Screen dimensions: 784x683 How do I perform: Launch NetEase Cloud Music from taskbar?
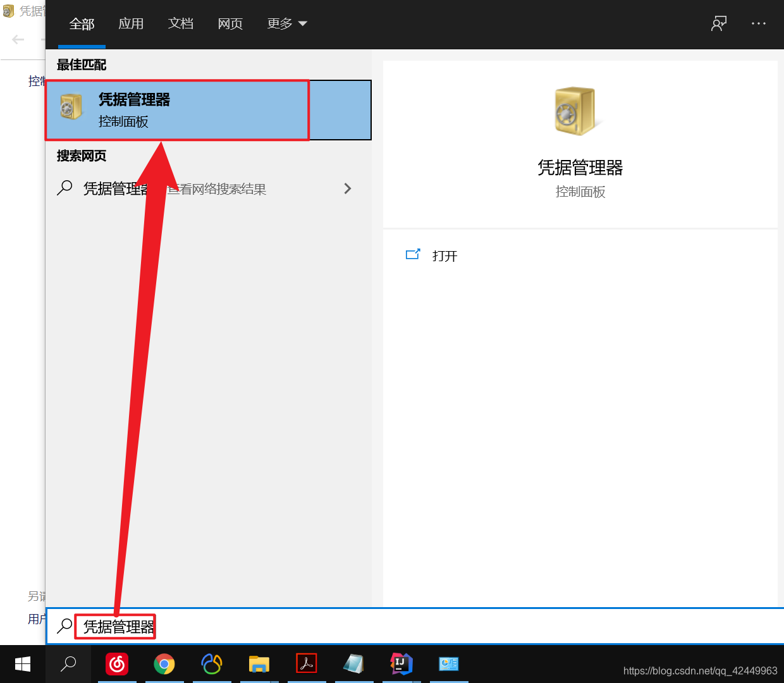pyautogui.click(x=117, y=664)
